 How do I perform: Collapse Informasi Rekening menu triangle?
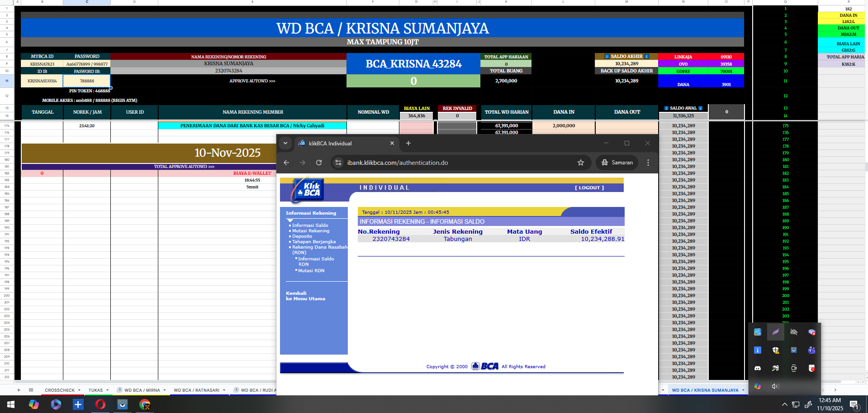[x=290, y=221]
